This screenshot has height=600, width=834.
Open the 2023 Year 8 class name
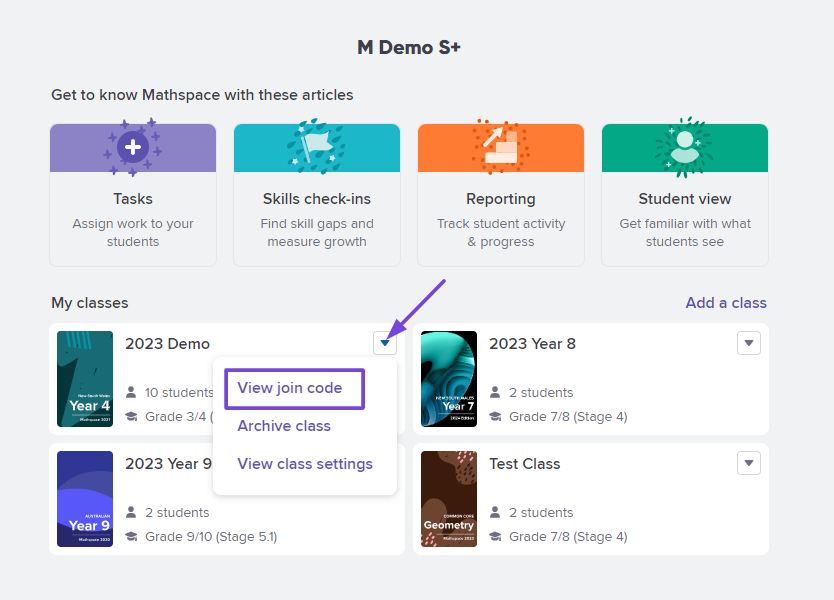(x=532, y=344)
